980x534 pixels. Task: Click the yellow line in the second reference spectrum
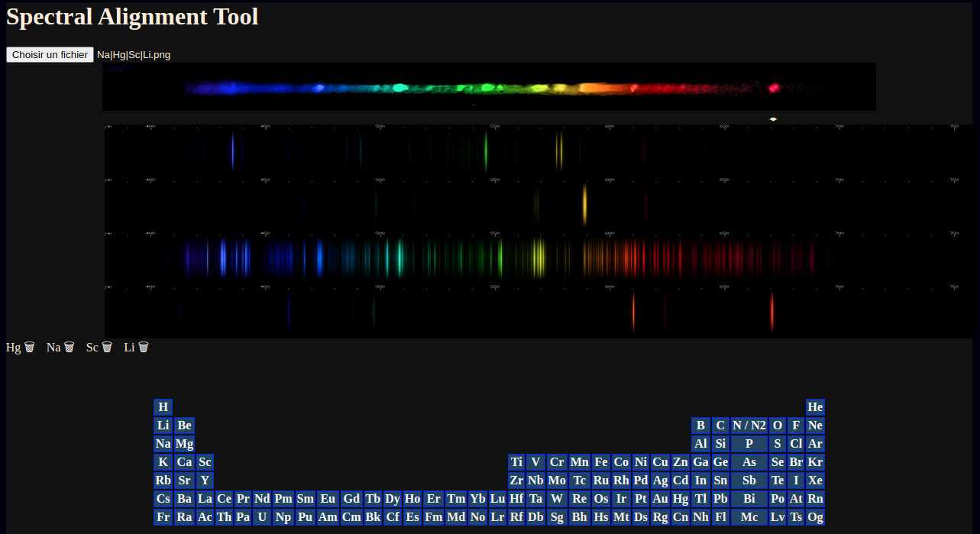(584, 203)
